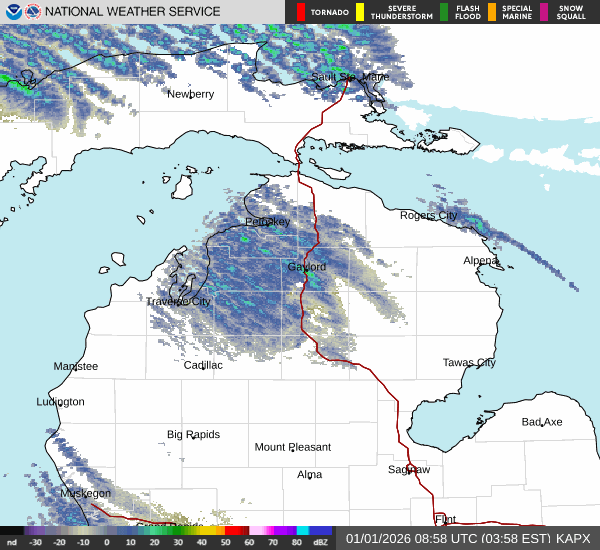Click the yellow Severe Thunderstorm swatch
The height and width of the screenshot is (550, 600).
(x=358, y=12)
